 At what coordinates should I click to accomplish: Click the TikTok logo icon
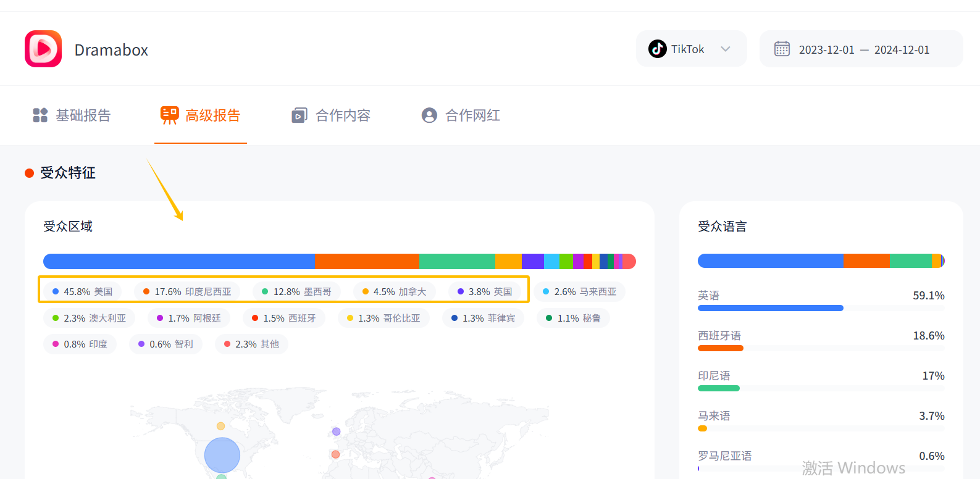coord(657,49)
